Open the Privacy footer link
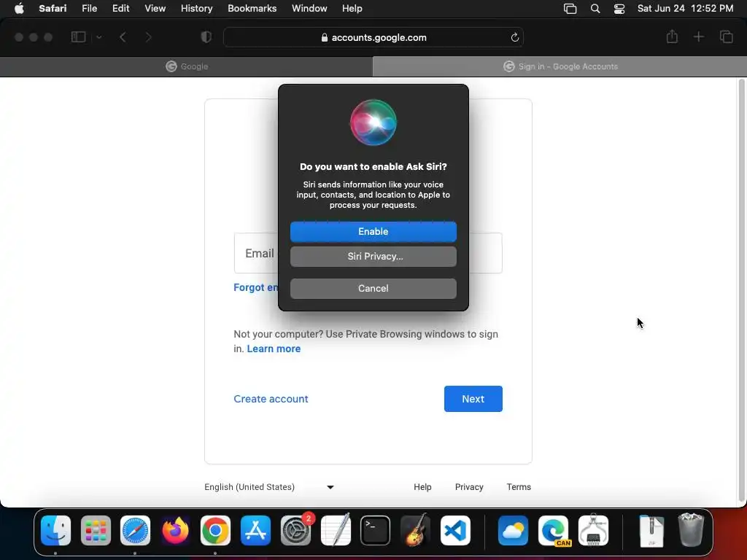The width and height of the screenshot is (747, 560). [x=469, y=487]
